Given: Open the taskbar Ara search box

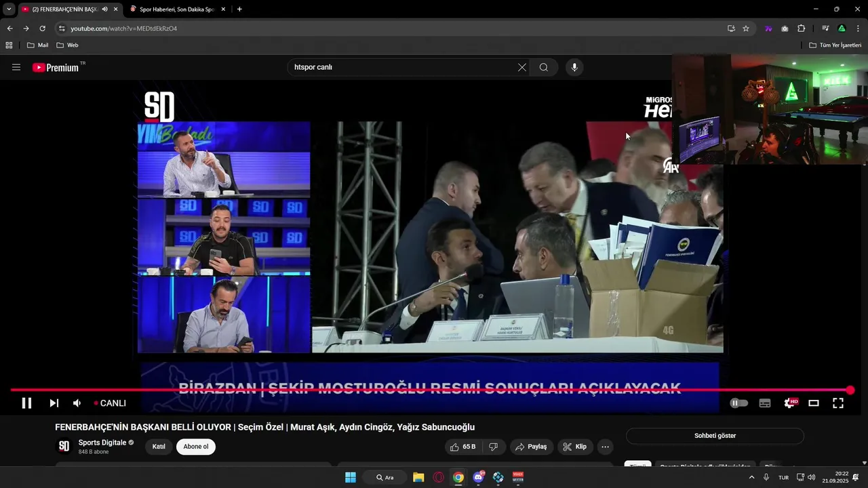Looking at the screenshot, I should (384, 478).
